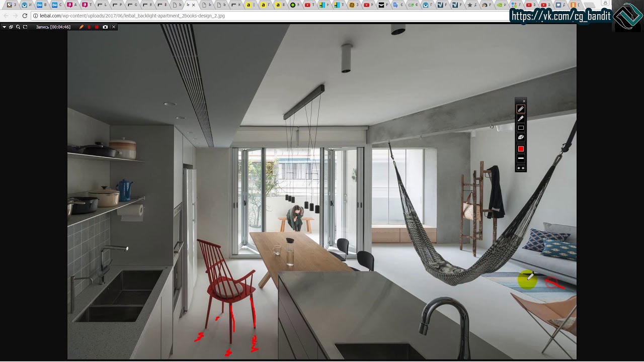Select the pencil drawing tool in floating palette
Screen dimensions: 644x362
521,109
